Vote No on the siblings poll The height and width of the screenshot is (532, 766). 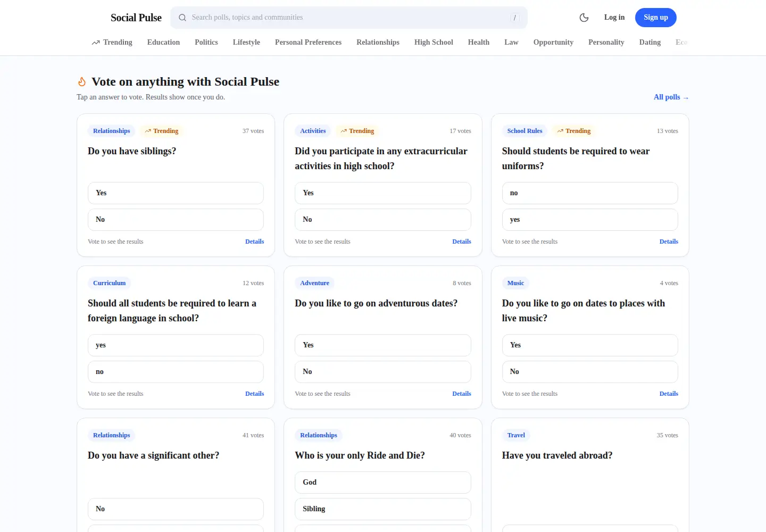(176, 220)
